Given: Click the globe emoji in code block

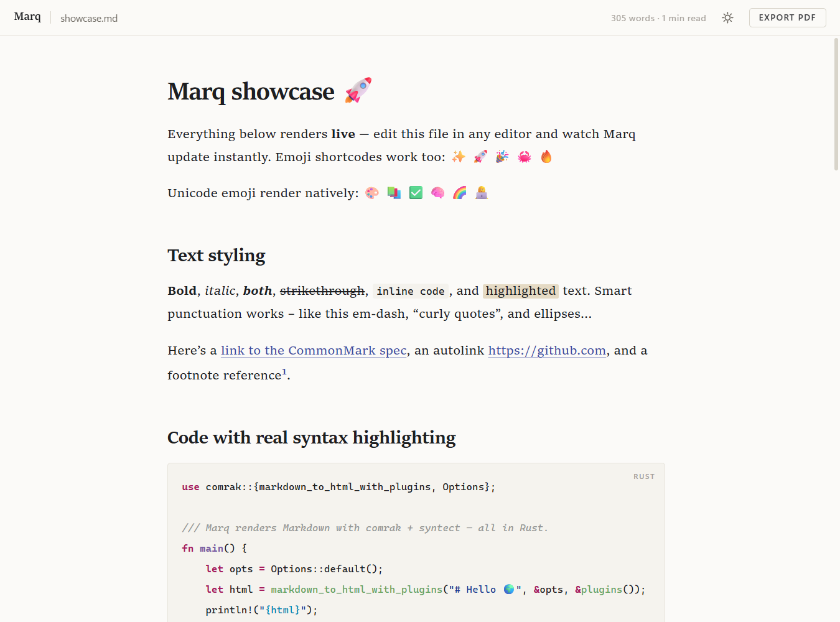Looking at the screenshot, I should [x=509, y=589].
